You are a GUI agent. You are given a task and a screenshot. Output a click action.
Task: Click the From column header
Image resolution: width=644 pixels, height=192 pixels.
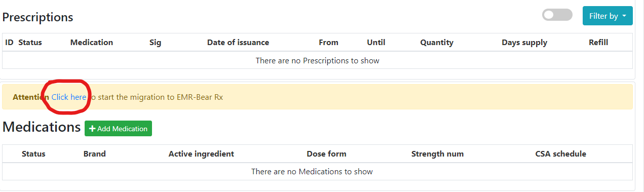click(328, 43)
